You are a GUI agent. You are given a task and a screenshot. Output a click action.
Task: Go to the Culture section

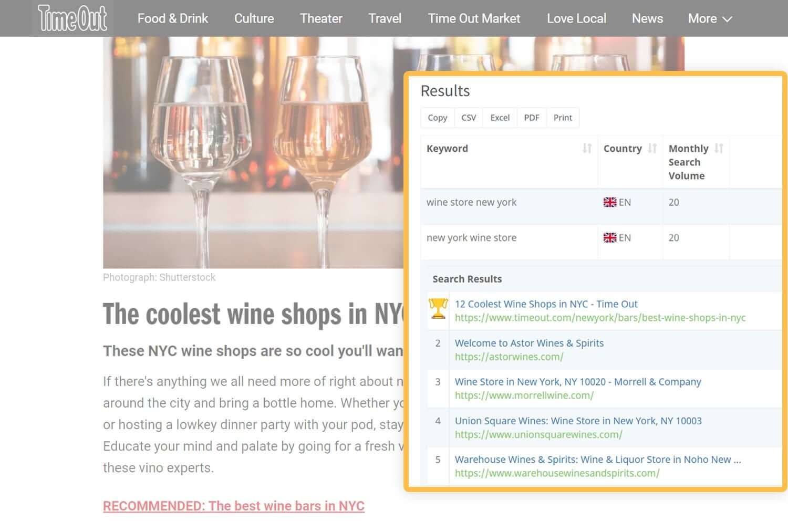tap(254, 18)
